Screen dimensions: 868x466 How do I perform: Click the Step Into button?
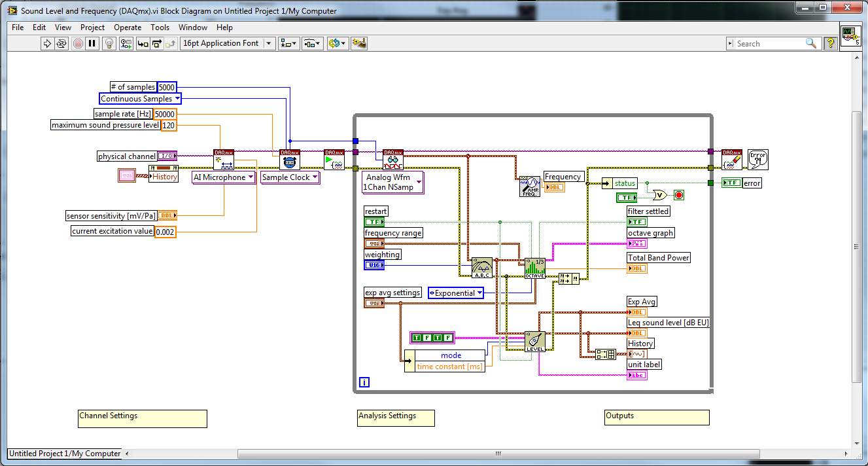click(x=142, y=43)
